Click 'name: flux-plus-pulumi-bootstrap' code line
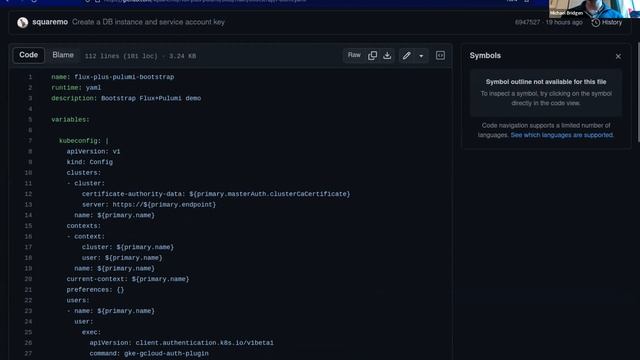Viewport: 640px width, 360px height. 113,77
